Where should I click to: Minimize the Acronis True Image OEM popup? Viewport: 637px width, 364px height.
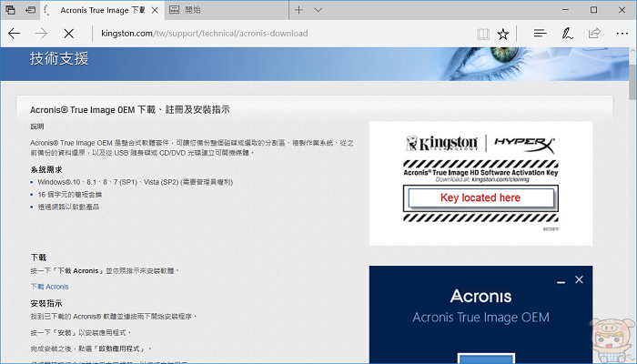(561, 281)
